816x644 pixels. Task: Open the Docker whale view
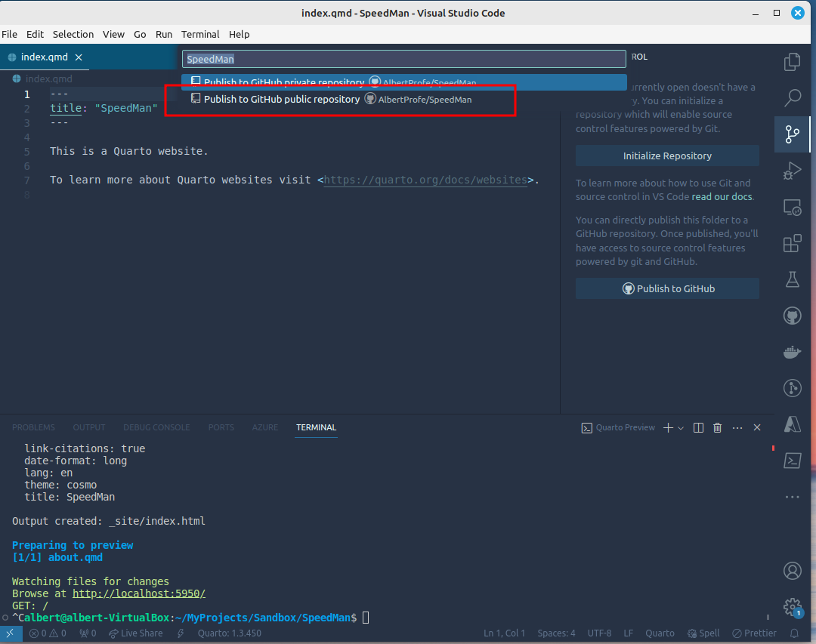click(792, 352)
